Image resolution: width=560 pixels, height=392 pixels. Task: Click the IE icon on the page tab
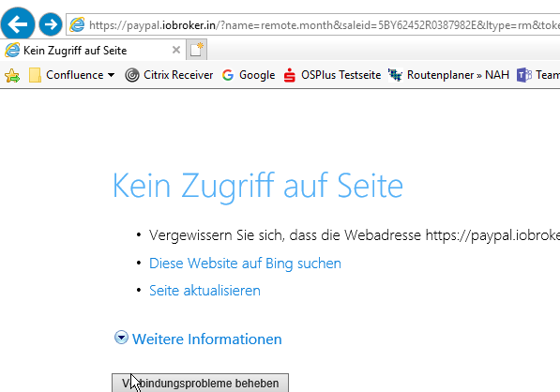[x=12, y=50]
